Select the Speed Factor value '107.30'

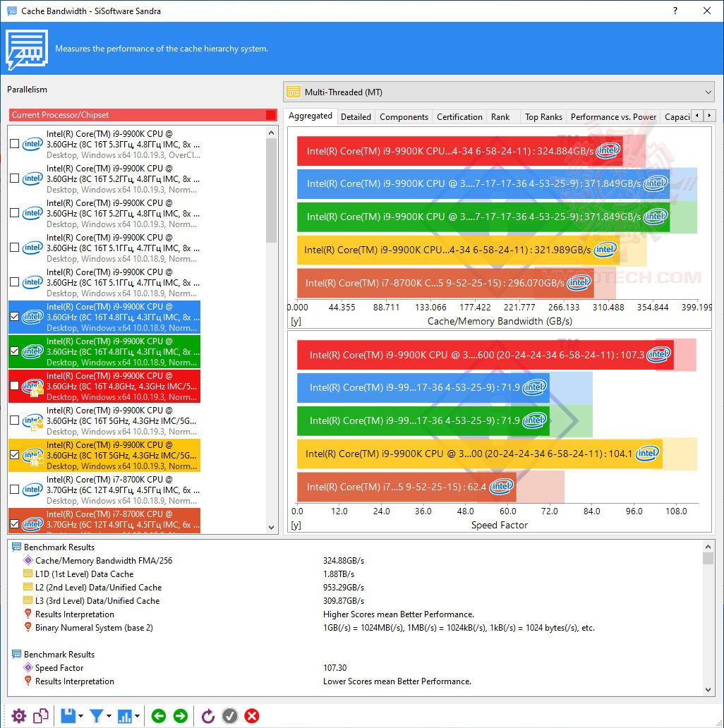335,667
